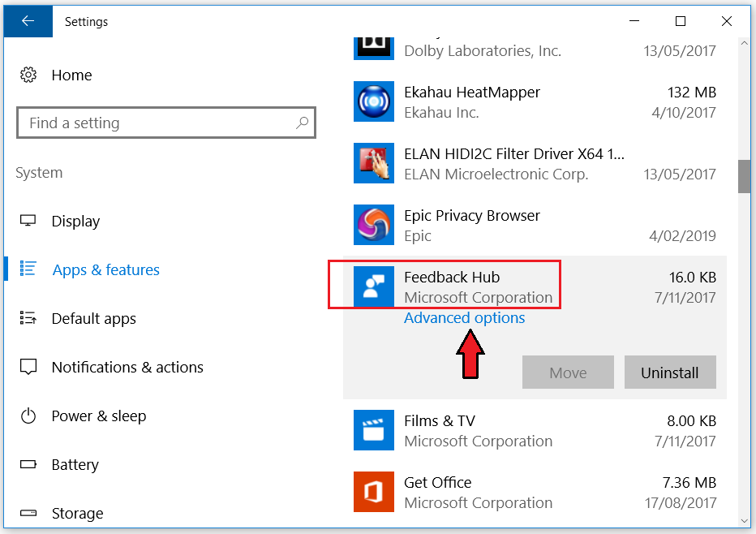Viewport: 756px width, 534px height.
Task: Click the Uninstall button for Feedback Hub
Action: coord(670,373)
